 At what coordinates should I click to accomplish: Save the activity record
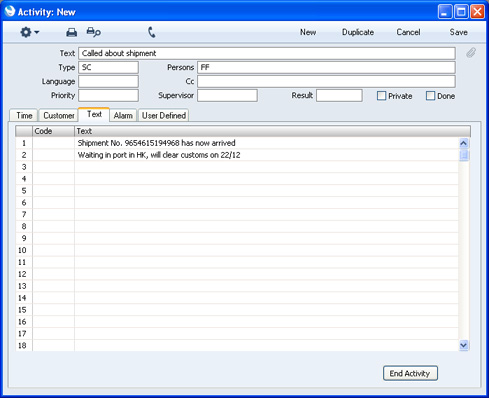point(458,32)
